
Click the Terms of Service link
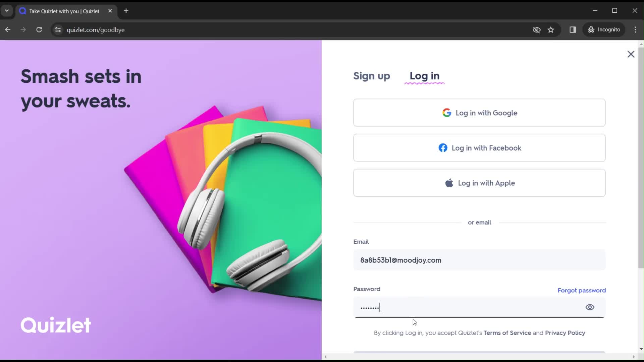coord(507,333)
